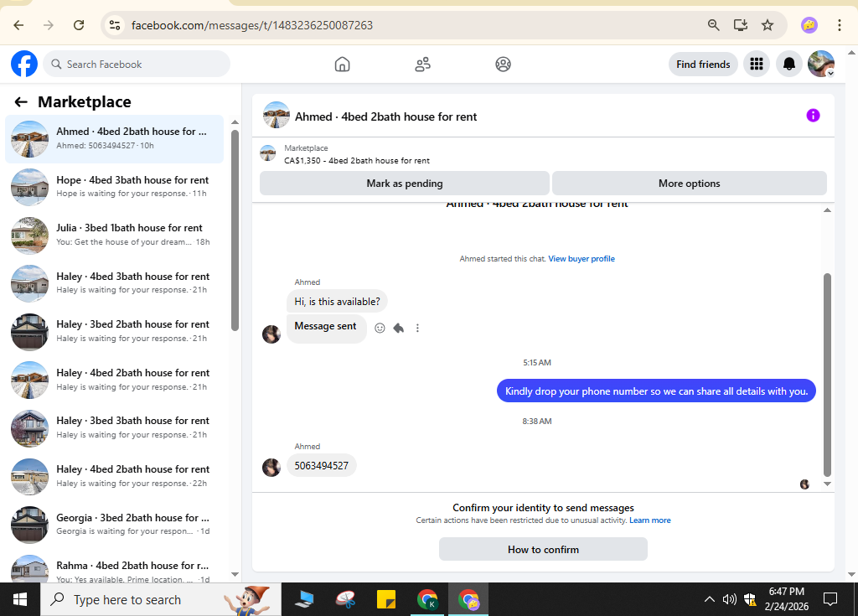Viewport: 858px width, 616px height.
Task: Open the Haley 3bed 3bath conversation
Action: click(x=114, y=427)
